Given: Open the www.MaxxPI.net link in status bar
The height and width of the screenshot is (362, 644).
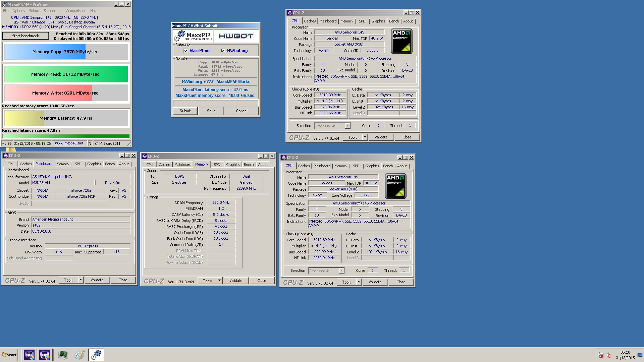Looking at the screenshot, I should point(69,143).
